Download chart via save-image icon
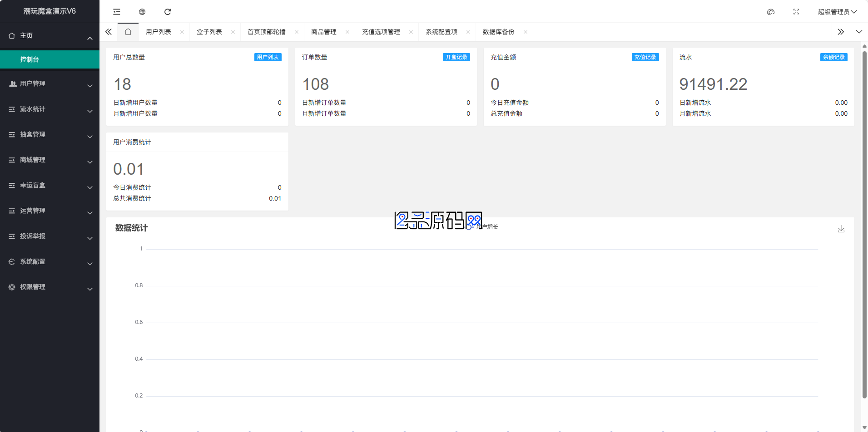This screenshot has height=432, width=868. click(841, 229)
